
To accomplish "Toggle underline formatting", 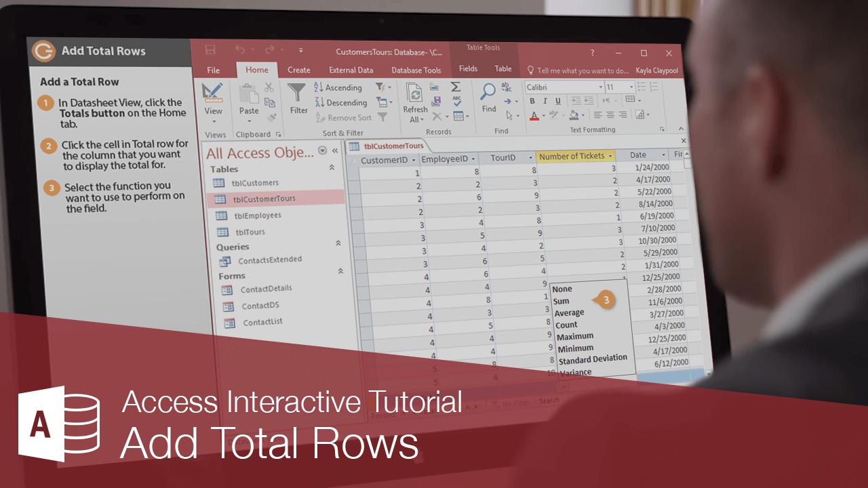I will [558, 101].
